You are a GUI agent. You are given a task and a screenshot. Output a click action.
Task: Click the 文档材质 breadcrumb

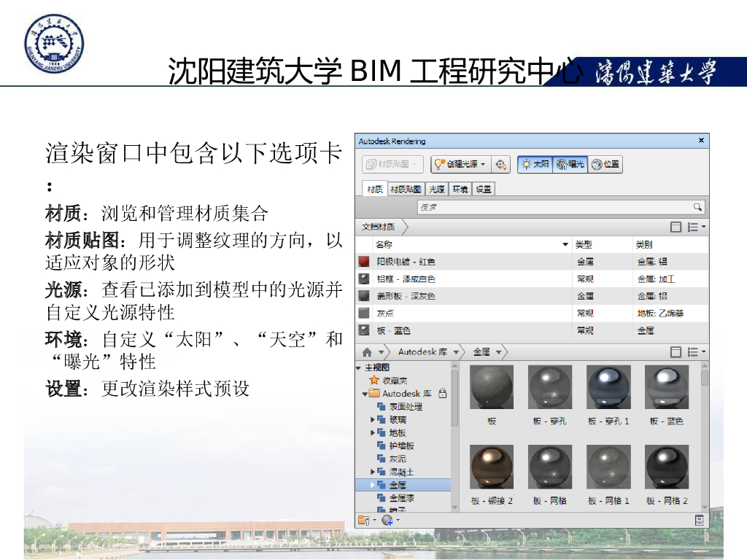(x=379, y=227)
